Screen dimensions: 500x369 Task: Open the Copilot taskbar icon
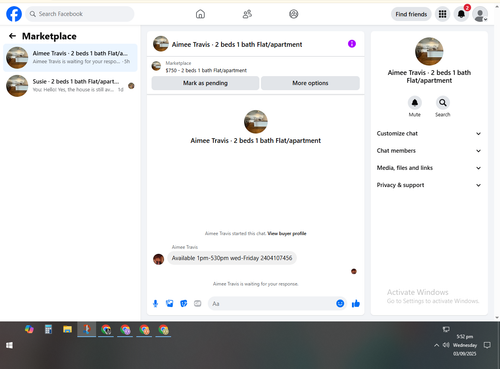click(29, 329)
